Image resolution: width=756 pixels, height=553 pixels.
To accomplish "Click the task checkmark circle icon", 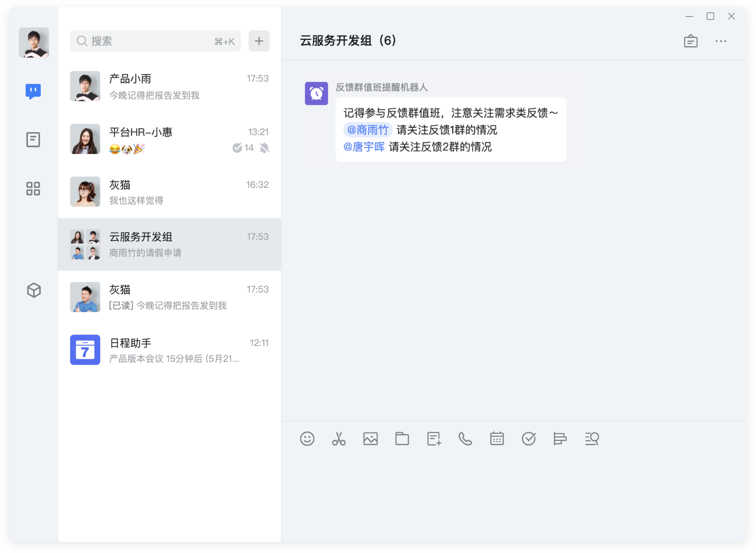I will [529, 439].
